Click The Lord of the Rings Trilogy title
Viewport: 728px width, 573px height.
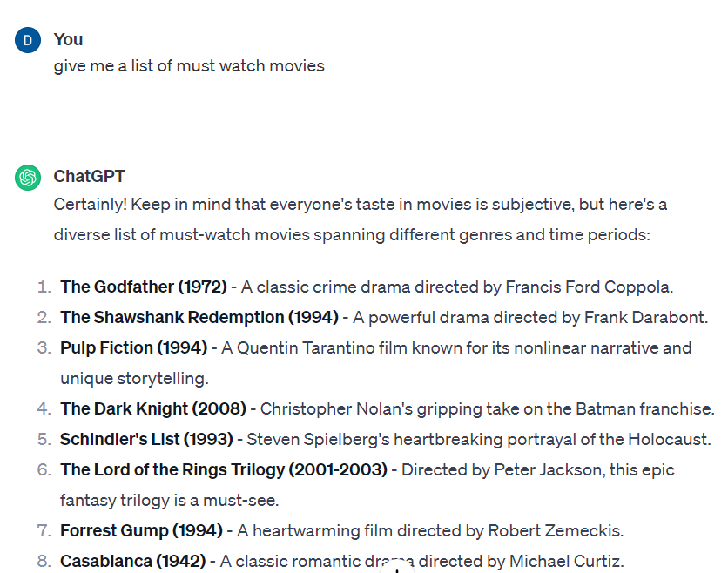pos(224,470)
